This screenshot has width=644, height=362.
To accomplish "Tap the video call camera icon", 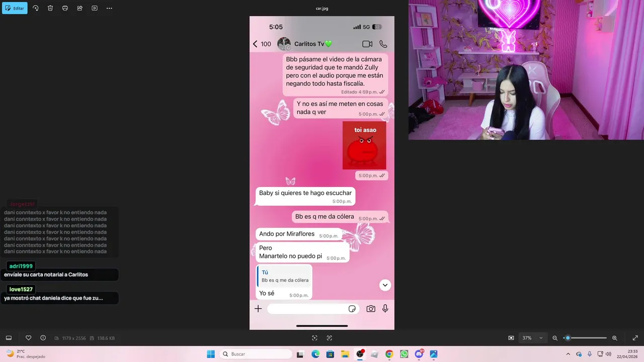I will (367, 44).
